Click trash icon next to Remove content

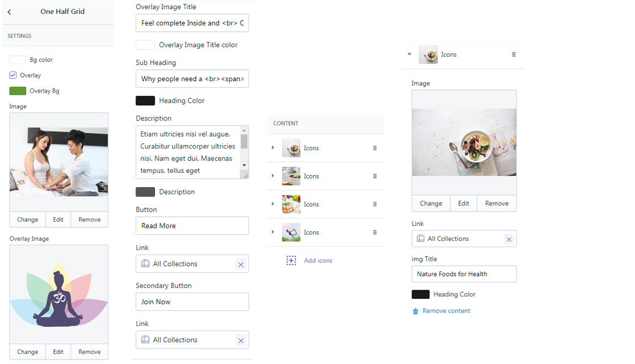tap(415, 311)
